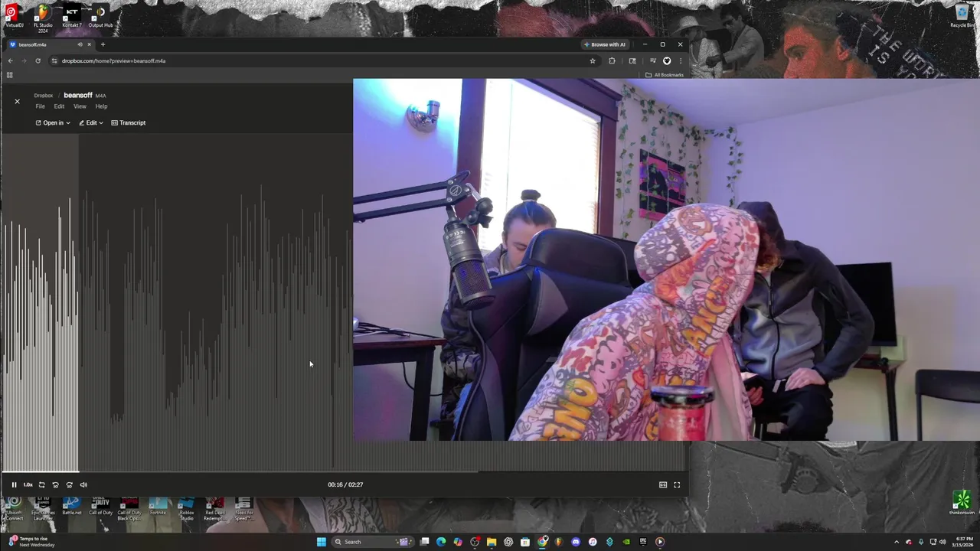Viewport: 980px width, 551px height.
Task: Open the Fortnite desktop shortcut
Action: (x=158, y=506)
